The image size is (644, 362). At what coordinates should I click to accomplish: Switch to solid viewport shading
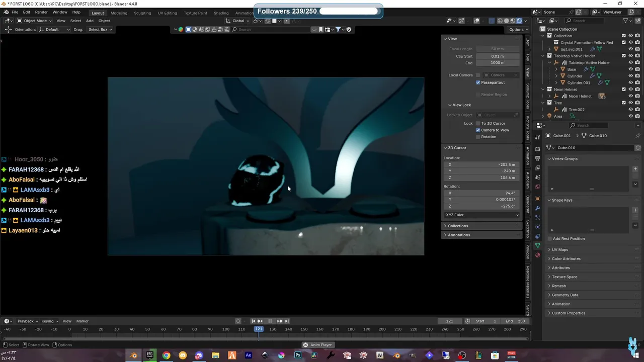coord(506,21)
